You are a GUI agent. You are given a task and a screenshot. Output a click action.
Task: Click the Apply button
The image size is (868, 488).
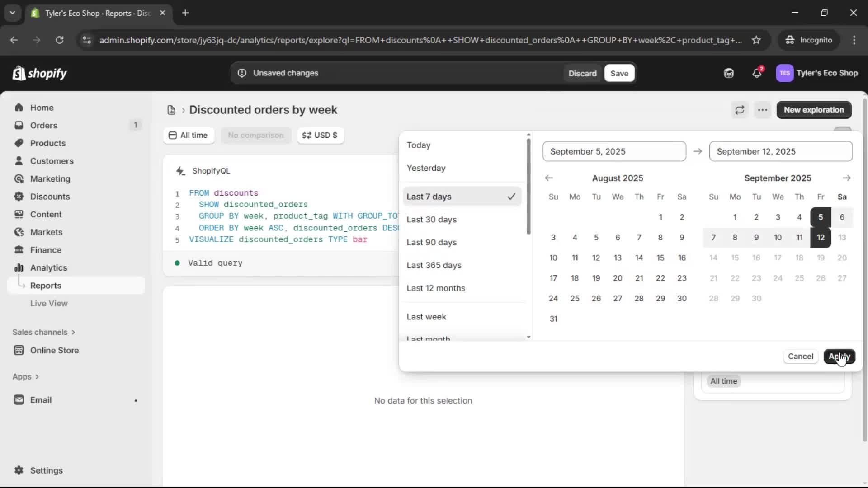tap(839, 357)
